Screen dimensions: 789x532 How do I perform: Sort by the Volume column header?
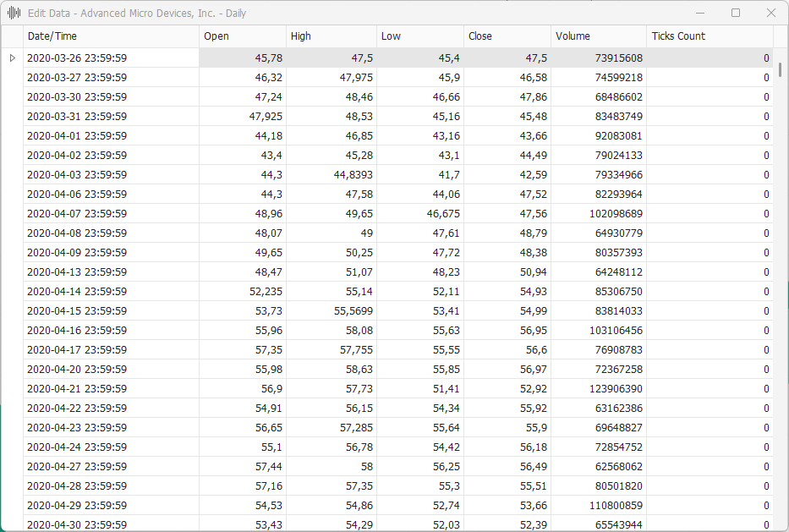599,36
